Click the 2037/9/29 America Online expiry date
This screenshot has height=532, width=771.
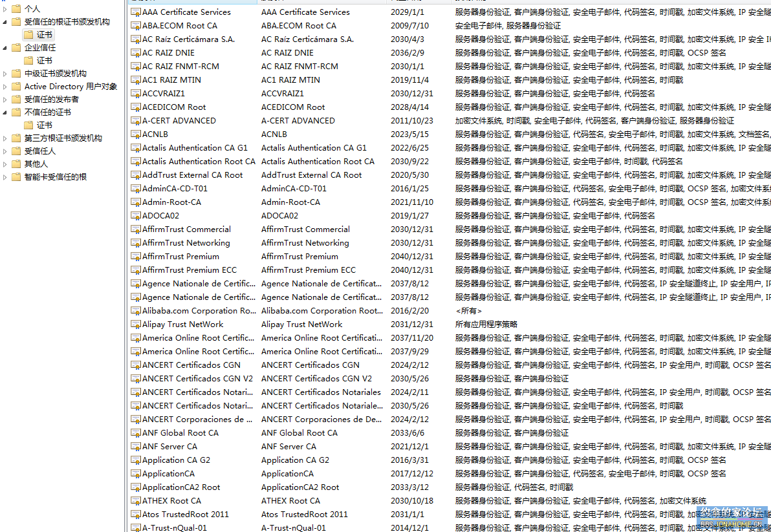409,352
